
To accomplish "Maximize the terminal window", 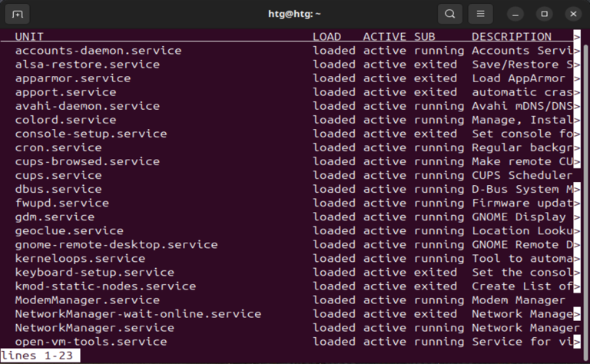I will pyautogui.click(x=545, y=14).
